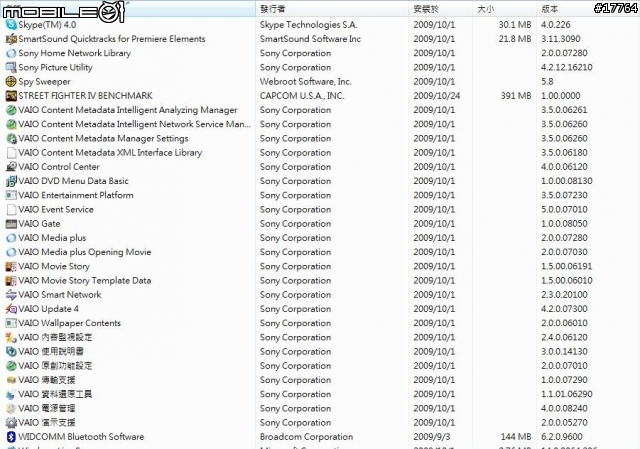Click the WIDCOMM Bluetooth Software icon
Screen dimensions: 640x449
coord(11,437)
